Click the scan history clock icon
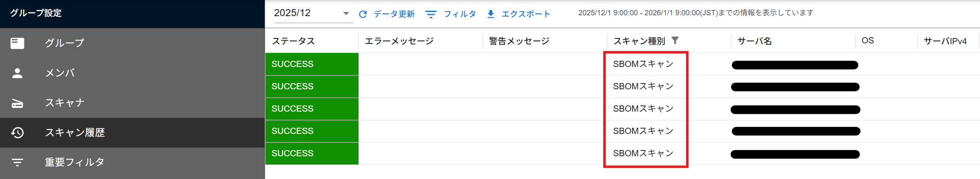Image resolution: width=980 pixels, height=179 pixels. coord(17,133)
